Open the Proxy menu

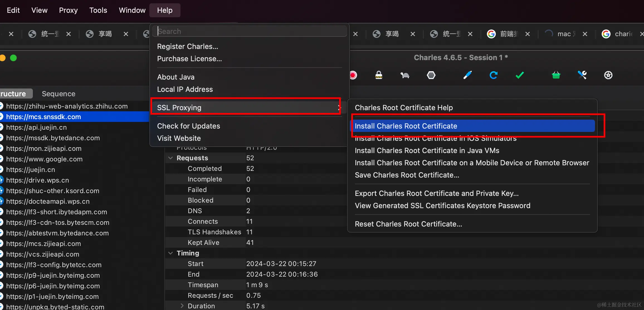click(68, 10)
